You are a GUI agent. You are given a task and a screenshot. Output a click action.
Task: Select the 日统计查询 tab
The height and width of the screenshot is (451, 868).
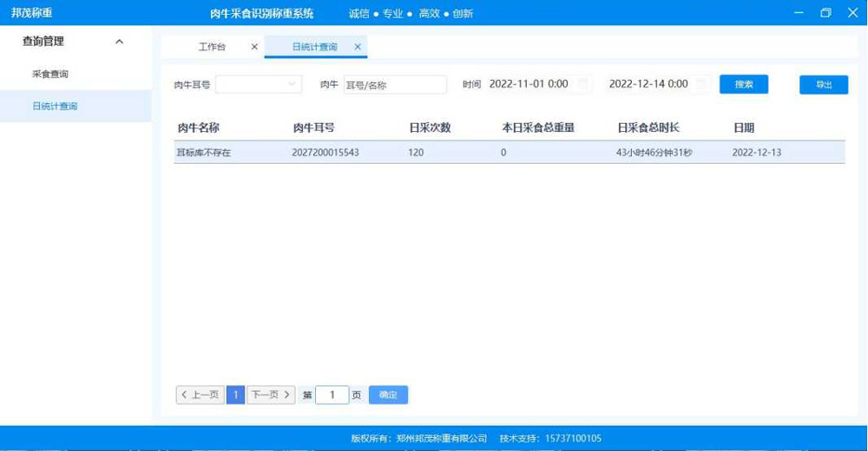[x=314, y=47]
